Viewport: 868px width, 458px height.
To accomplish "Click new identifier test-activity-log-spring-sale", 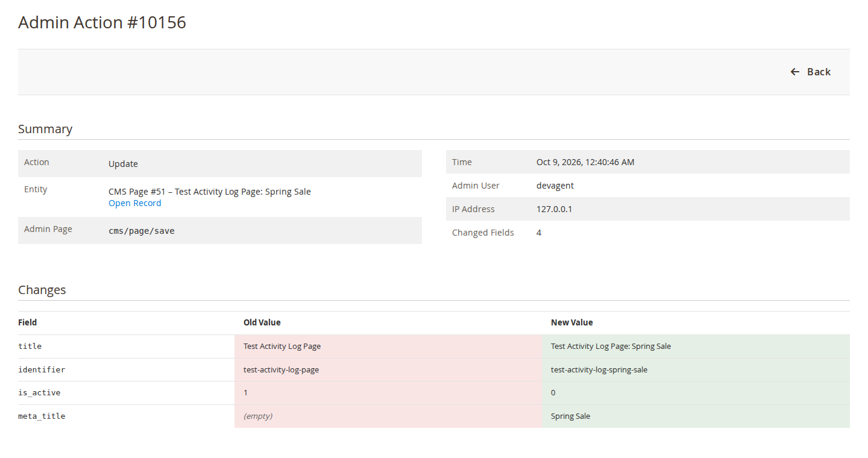I will (x=599, y=370).
